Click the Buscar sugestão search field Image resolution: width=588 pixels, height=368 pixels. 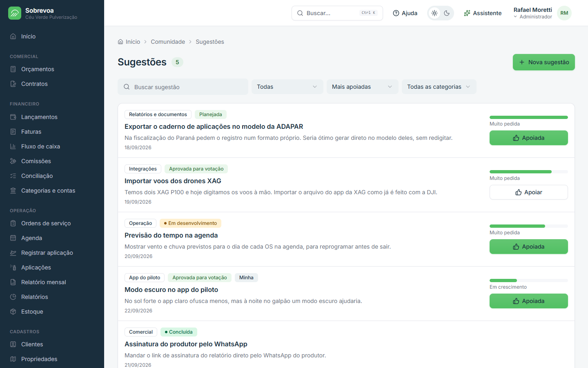click(183, 87)
